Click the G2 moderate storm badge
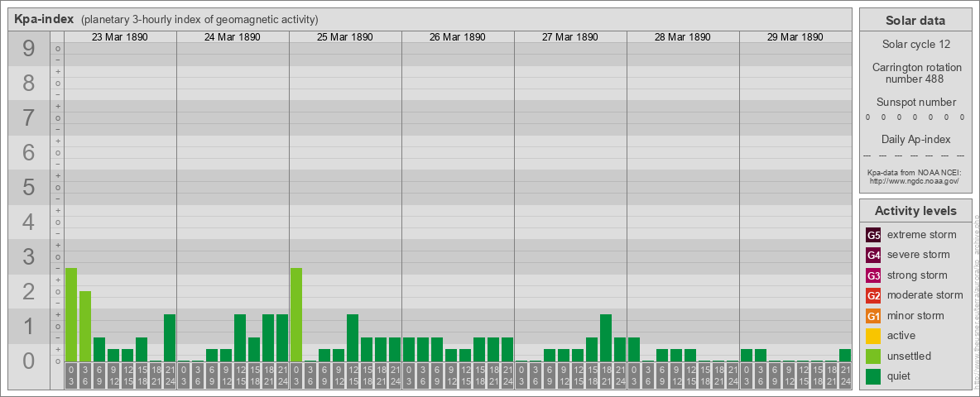The height and width of the screenshot is (397, 980). pyautogui.click(x=873, y=295)
